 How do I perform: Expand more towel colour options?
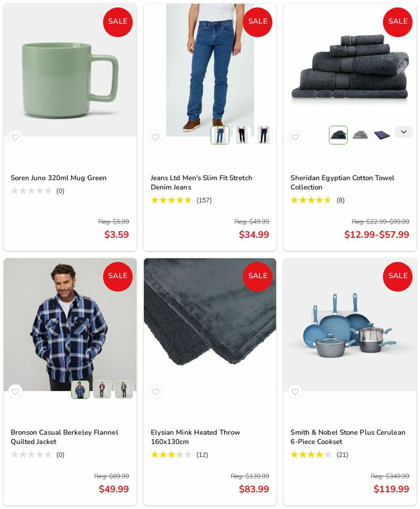404,132
